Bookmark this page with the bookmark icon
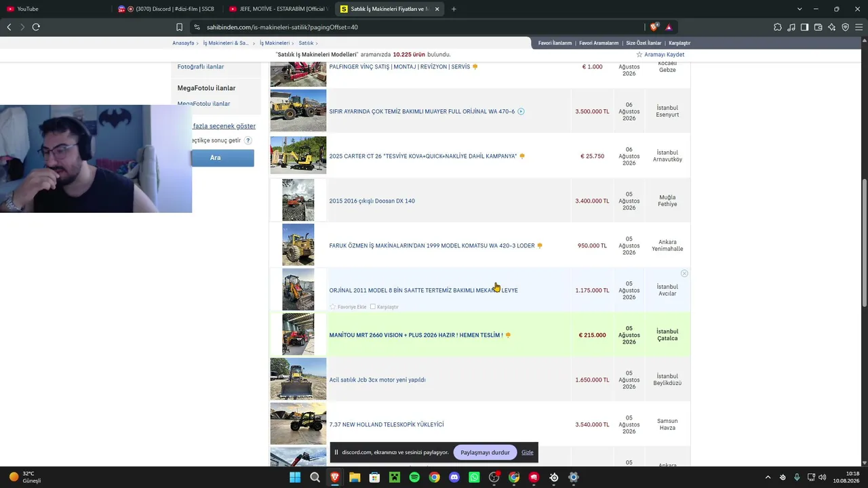This screenshot has height=488, width=868. tap(179, 27)
